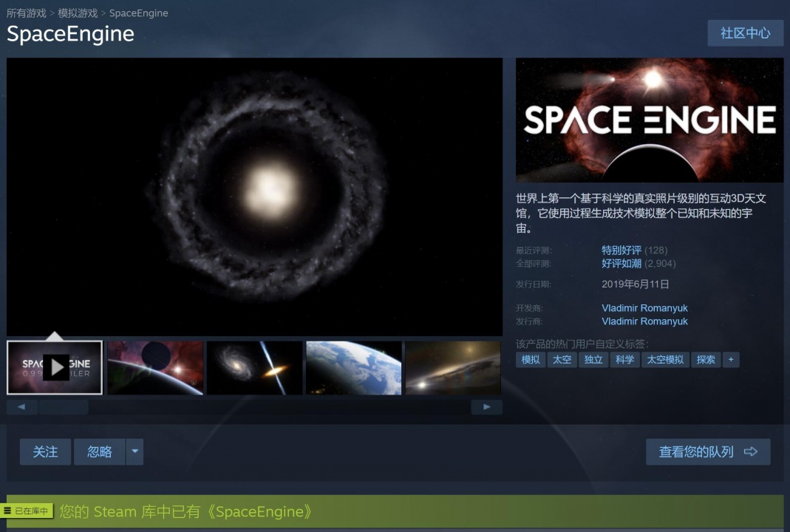This screenshot has height=532, width=790.
Task: Click the game description starting 世界上第一个
Action: point(641,213)
